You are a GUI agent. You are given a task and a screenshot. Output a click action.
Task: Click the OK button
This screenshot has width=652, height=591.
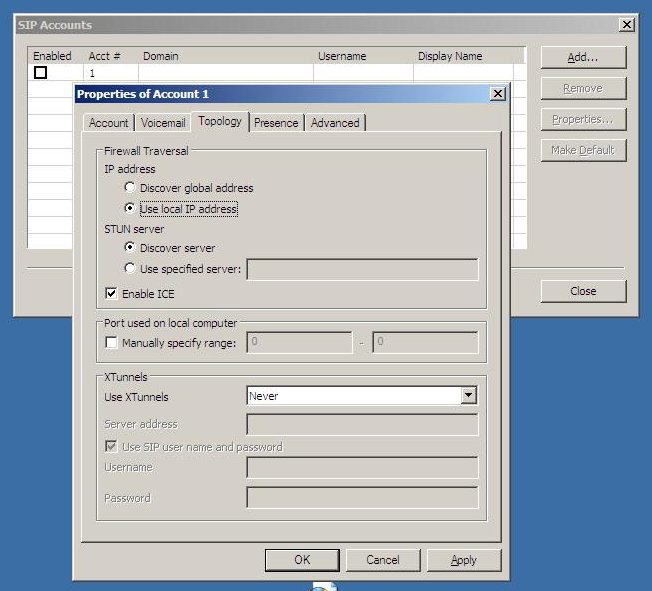(302, 560)
